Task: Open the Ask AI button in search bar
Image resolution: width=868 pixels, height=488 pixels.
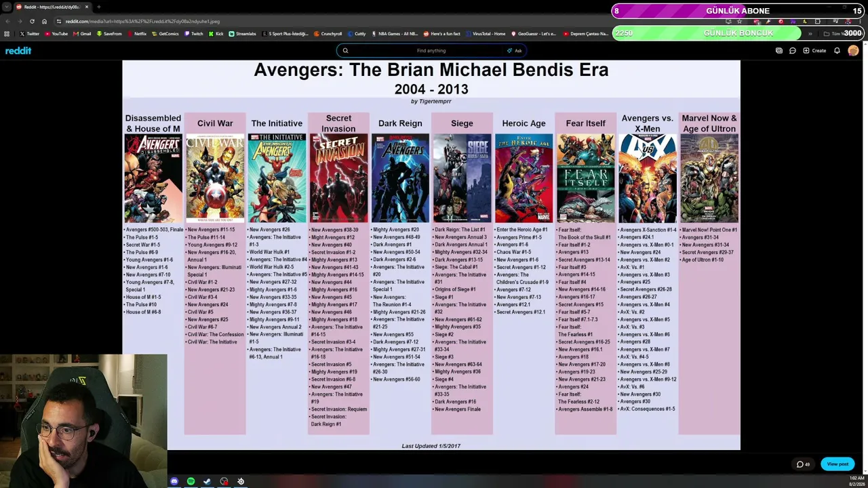Action: coord(515,51)
